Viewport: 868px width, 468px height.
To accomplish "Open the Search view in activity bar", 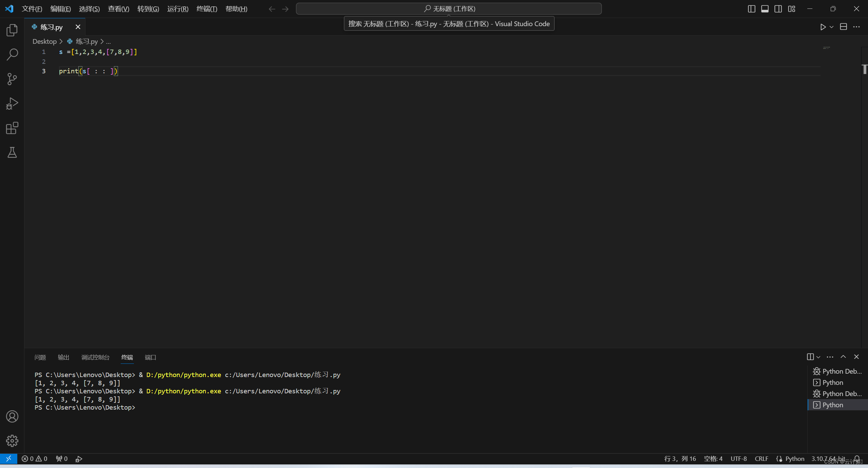I will 12,54.
